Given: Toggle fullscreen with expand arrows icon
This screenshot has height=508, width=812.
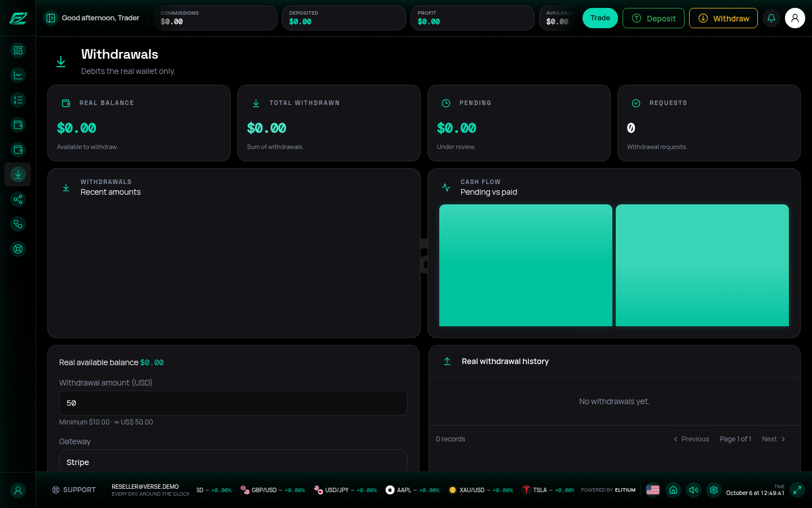Looking at the screenshot, I should tap(797, 490).
